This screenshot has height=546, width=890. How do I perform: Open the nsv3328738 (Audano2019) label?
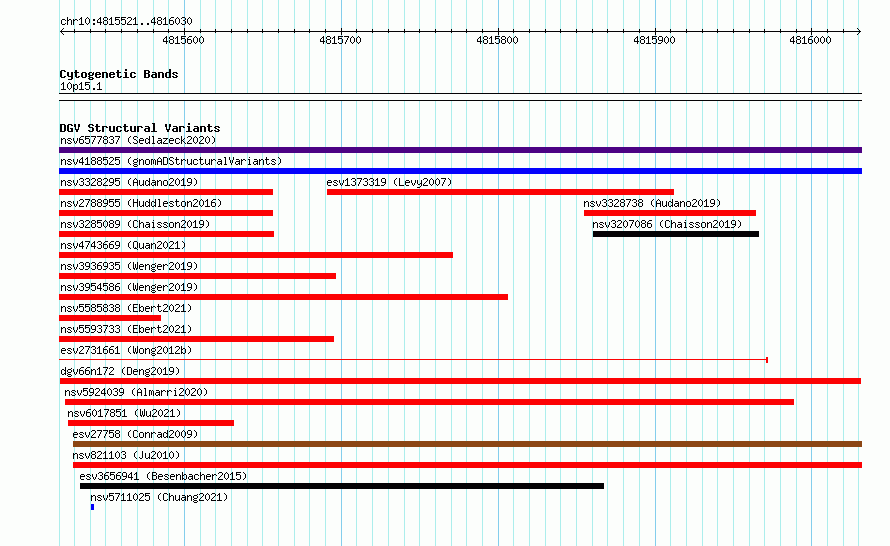(x=652, y=203)
